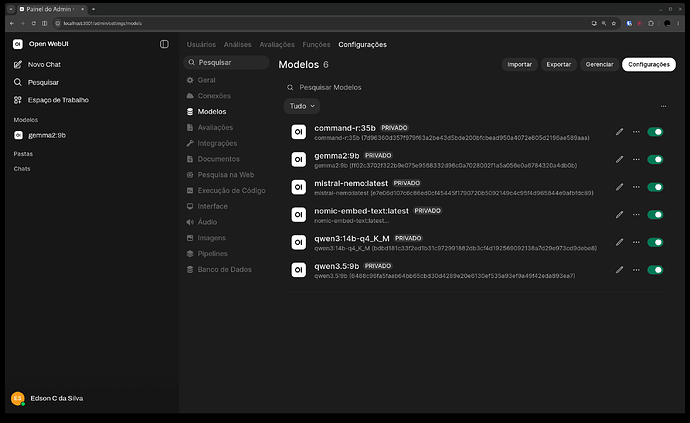Switch to the Avaliações top tab
This screenshot has height=423, width=690.
[x=277, y=44]
